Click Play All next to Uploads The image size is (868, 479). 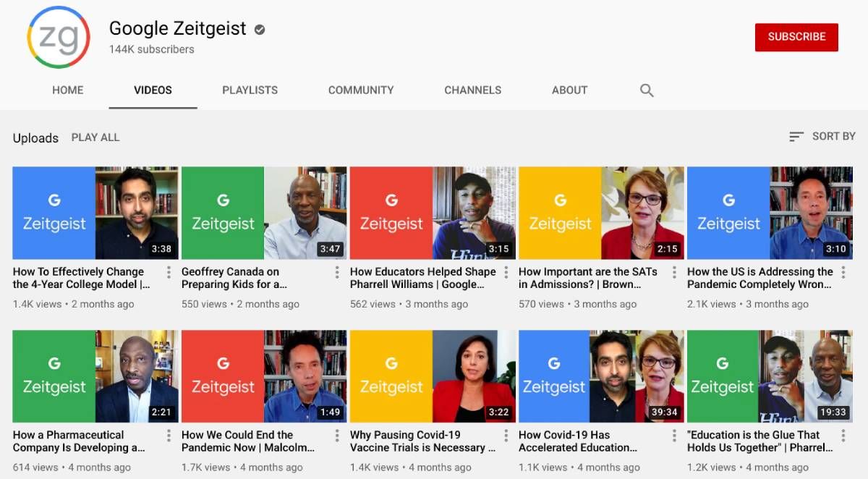tap(95, 137)
